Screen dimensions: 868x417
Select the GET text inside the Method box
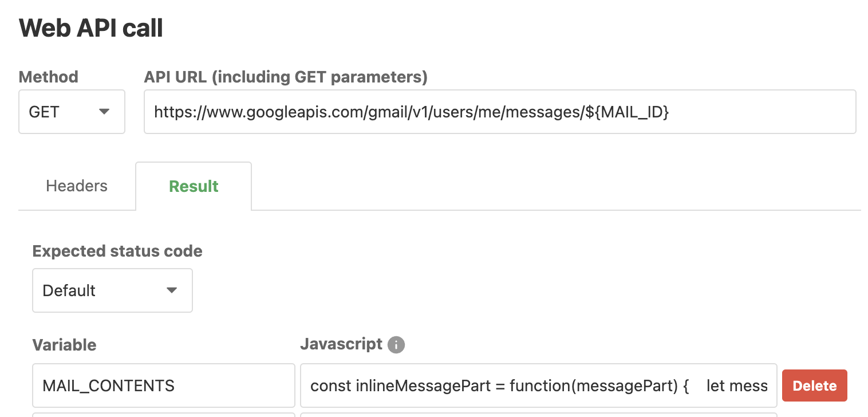pos(45,112)
